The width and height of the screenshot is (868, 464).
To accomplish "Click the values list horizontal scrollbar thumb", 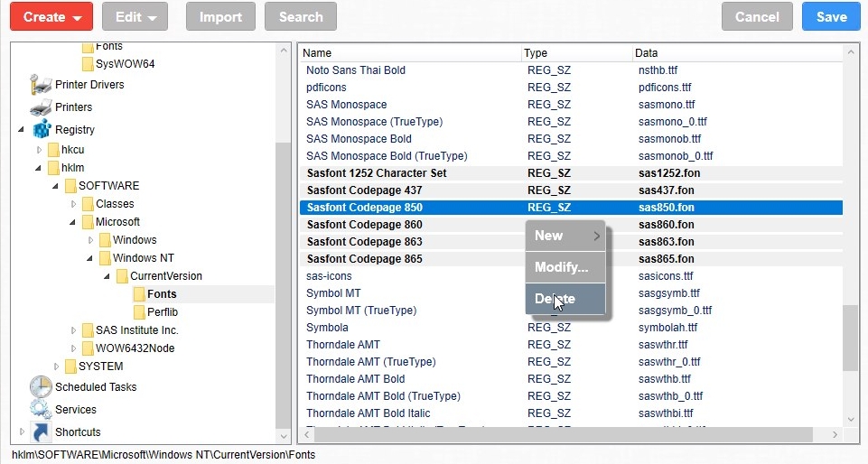I will (563, 435).
